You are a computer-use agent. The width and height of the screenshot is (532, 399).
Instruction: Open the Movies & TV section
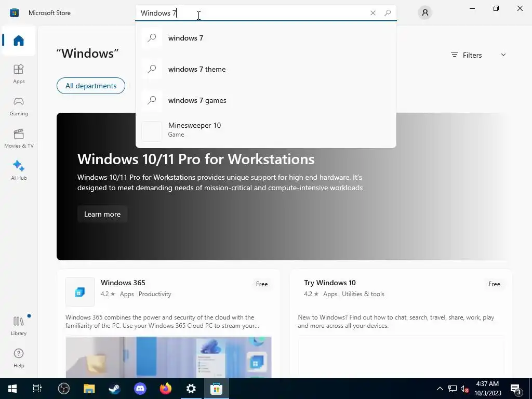coord(19,138)
